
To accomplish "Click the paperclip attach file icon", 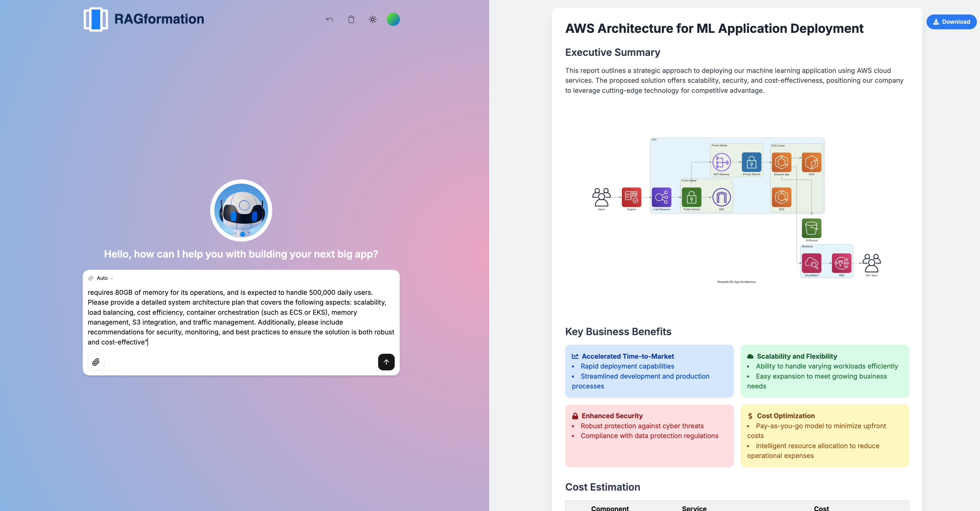I will 96,362.
